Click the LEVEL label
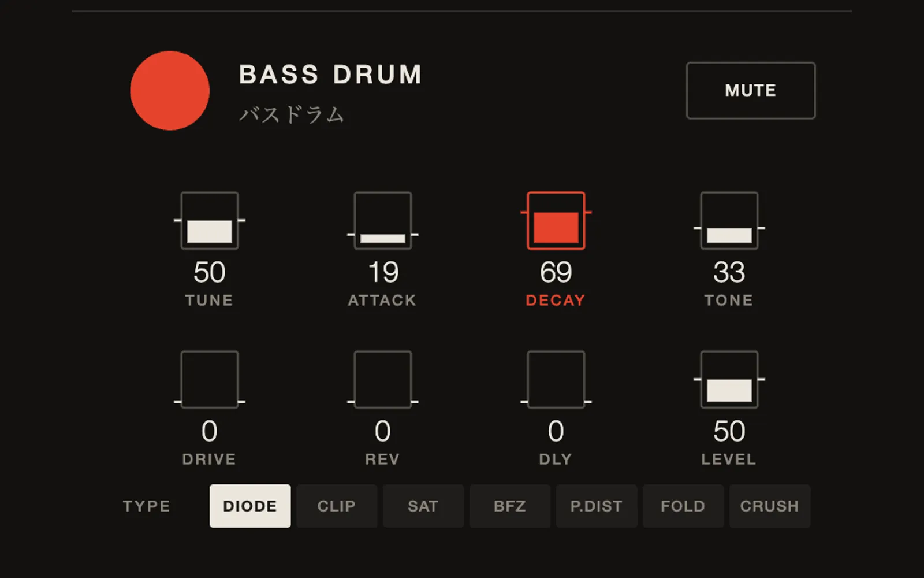This screenshot has height=578, width=924. 729,460
